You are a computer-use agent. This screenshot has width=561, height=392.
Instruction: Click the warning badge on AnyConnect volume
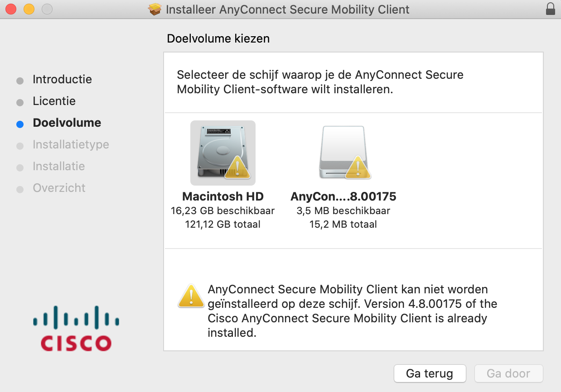[358, 168]
